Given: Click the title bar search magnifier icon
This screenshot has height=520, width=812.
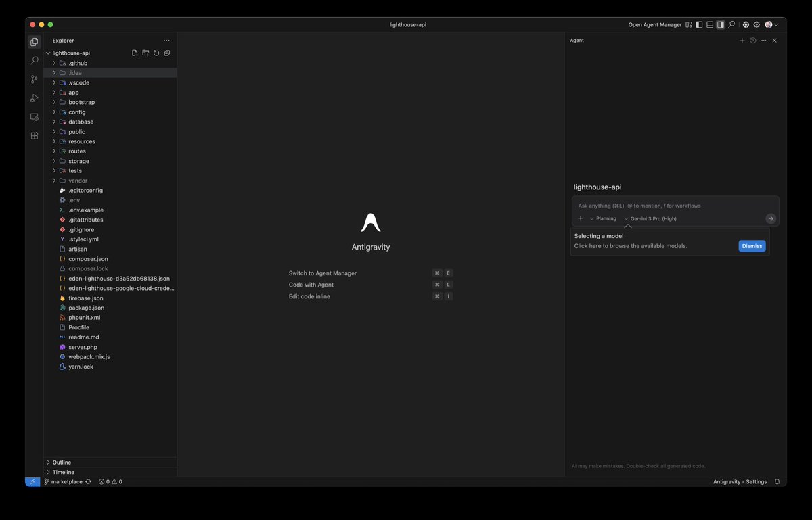Looking at the screenshot, I should point(731,24).
